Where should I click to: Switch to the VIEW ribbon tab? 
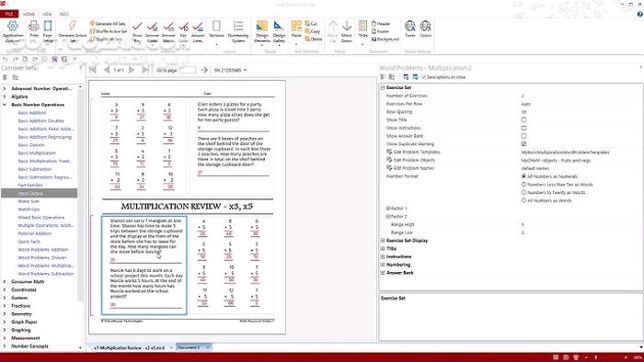47,14
